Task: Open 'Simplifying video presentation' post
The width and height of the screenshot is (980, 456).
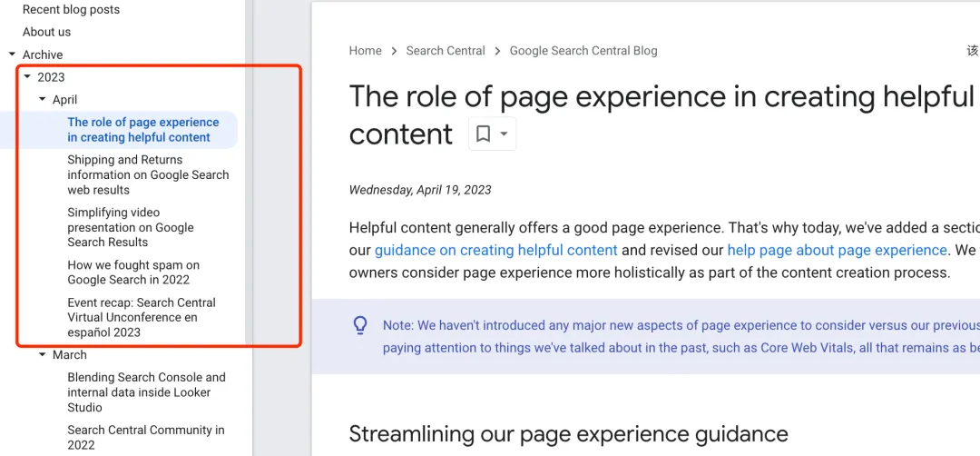Action: [x=131, y=227]
